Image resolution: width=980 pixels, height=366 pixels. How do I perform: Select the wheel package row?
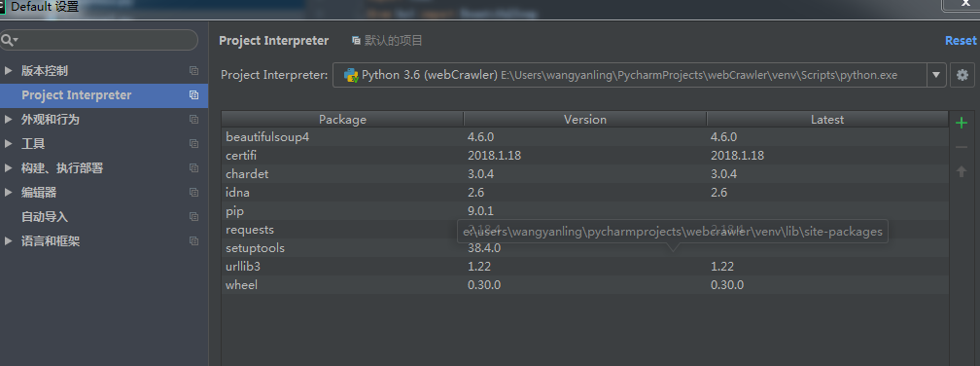pyautogui.click(x=585, y=285)
